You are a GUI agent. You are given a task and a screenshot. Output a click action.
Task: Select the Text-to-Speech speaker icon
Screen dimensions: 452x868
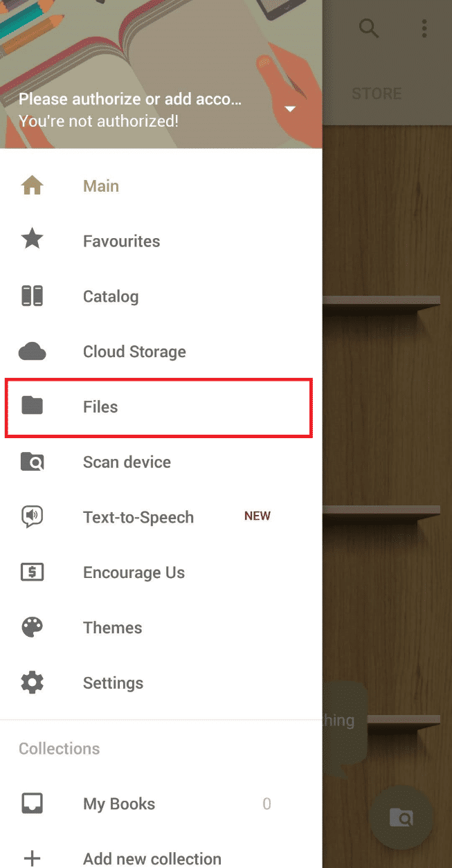[32, 516]
